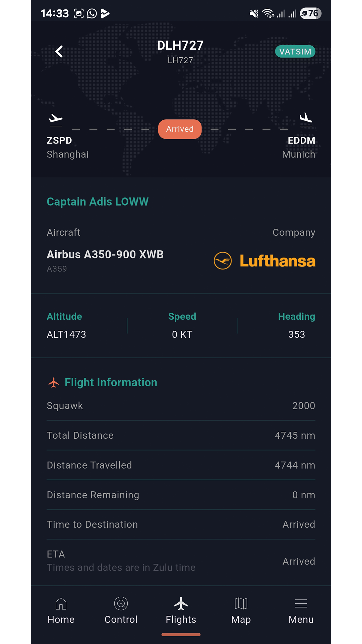Tap the arrival airplane icon
The width and height of the screenshot is (362, 644).
[x=306, y=119]
